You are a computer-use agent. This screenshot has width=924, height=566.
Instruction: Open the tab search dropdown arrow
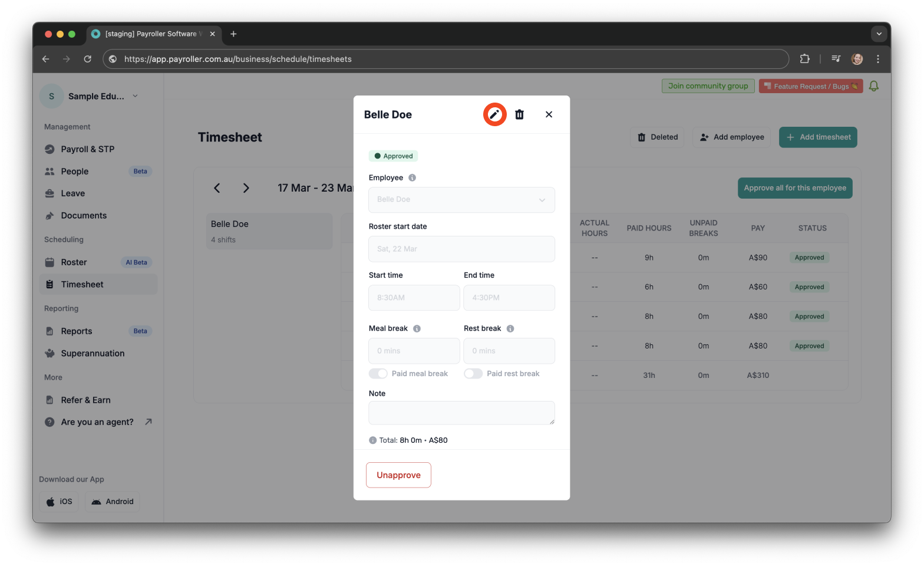click(879, 34)
